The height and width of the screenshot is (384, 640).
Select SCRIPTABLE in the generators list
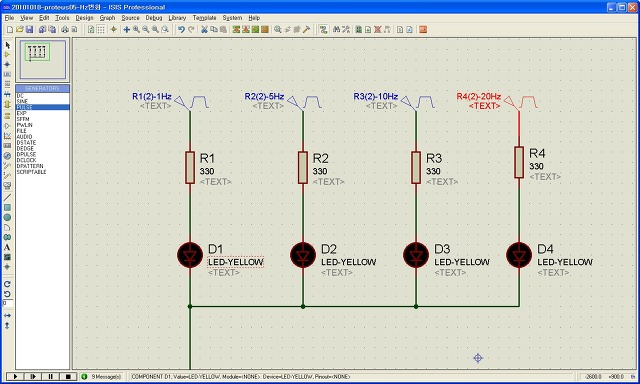(x=42, y=172)
